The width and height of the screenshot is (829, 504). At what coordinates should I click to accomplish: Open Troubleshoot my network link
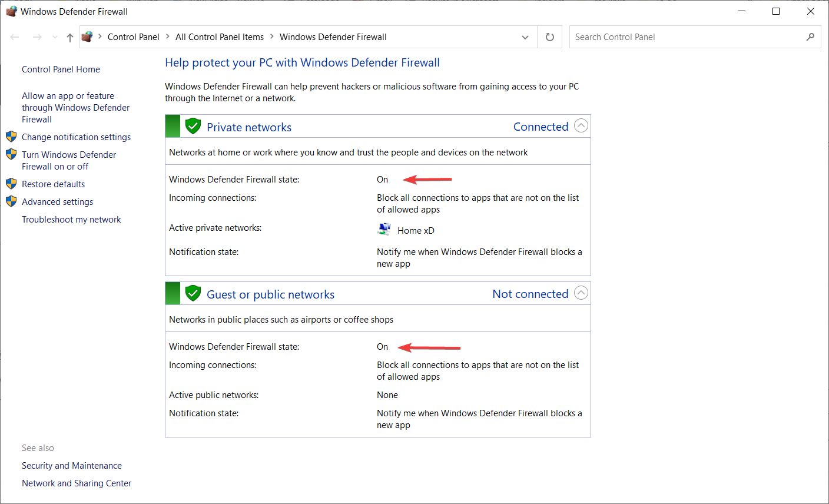click(71, 220)
